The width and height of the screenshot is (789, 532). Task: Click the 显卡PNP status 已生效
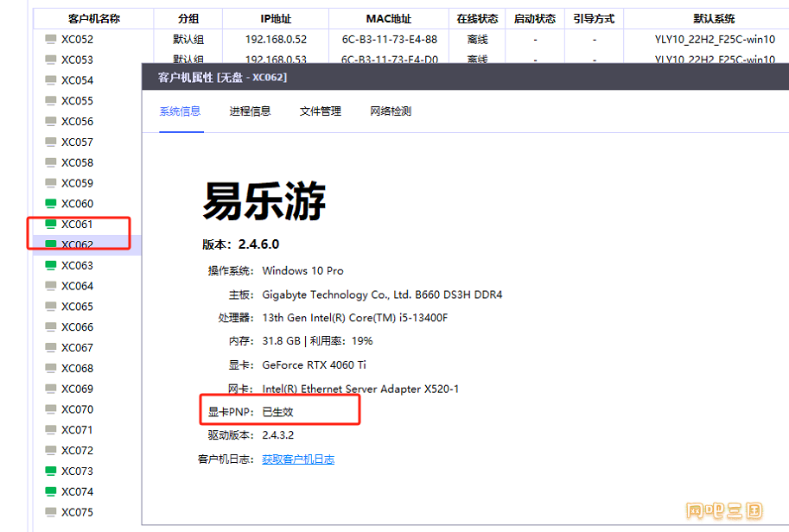click(277, 412)
